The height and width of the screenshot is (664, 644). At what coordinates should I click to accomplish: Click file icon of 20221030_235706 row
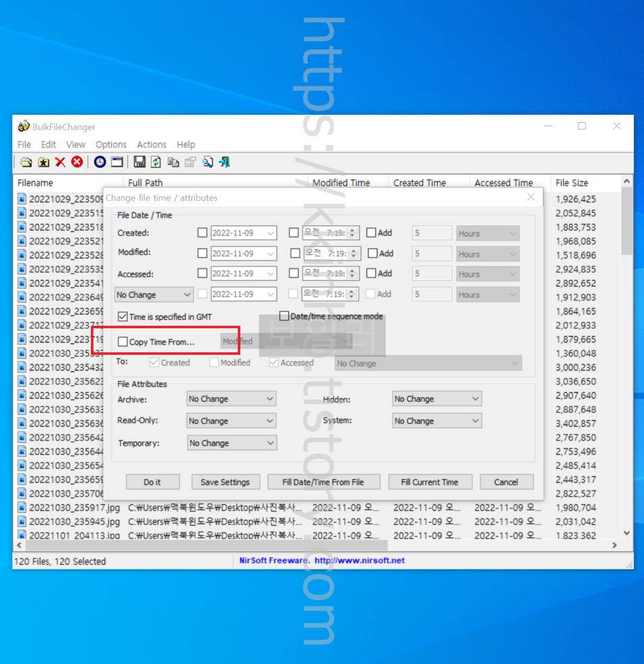point(22,493)
